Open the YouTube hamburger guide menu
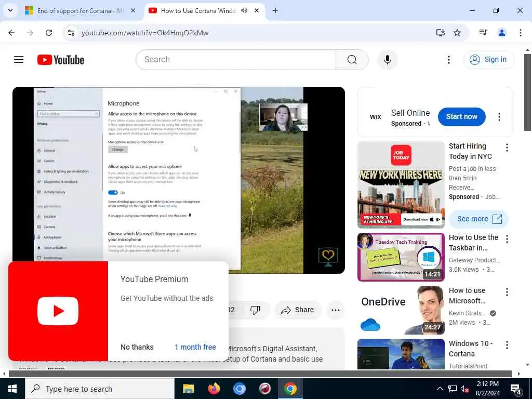Screen dimensions: 532x399 [x=19, y=60]
